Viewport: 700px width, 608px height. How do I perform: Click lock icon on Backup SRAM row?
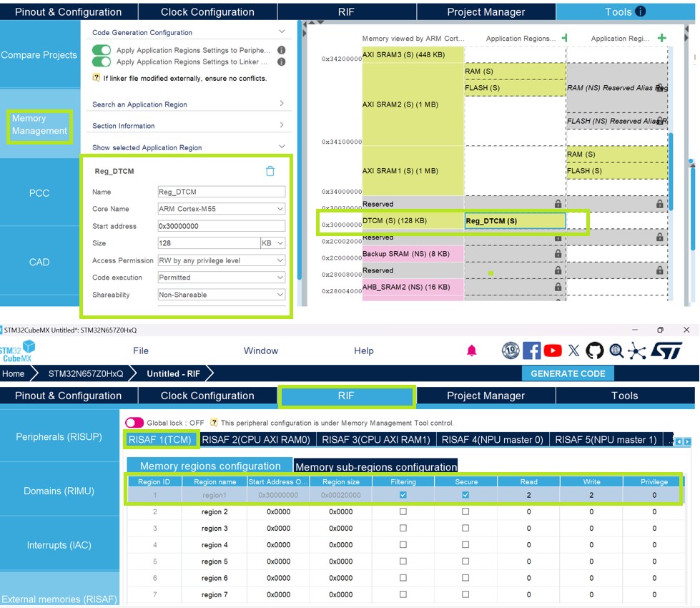pos(558,254)
